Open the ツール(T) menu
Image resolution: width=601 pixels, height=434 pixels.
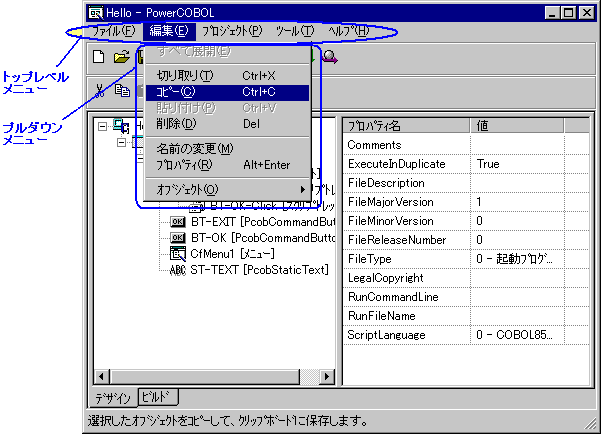tap(295, 31)
